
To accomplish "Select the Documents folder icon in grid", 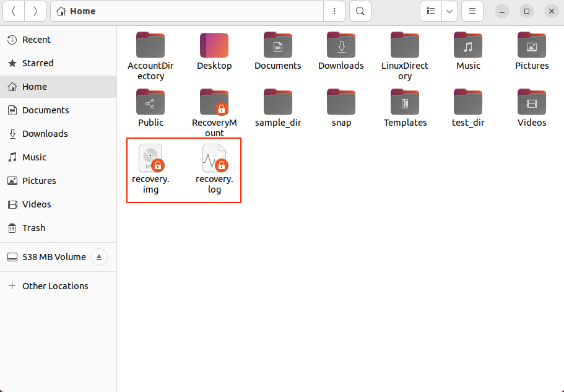I will pos(278,45).
